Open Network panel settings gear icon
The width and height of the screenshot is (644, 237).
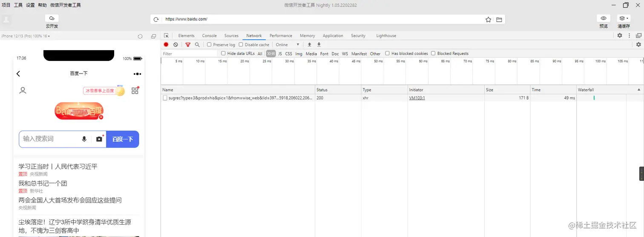pyautogui.click(x=638, y=45)
